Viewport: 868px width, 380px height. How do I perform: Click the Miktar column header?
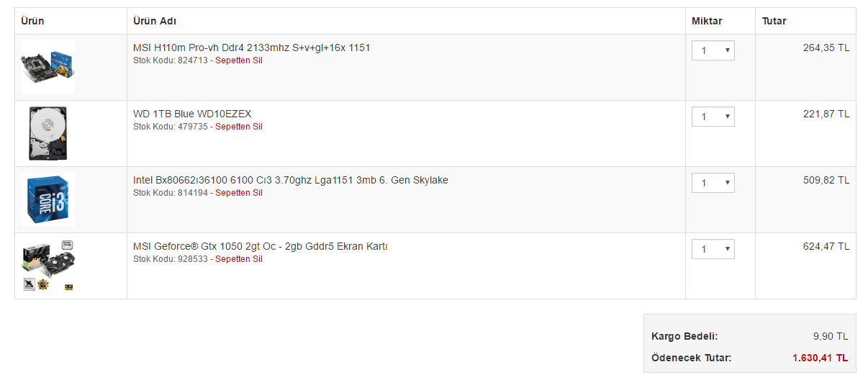(707, 21)
